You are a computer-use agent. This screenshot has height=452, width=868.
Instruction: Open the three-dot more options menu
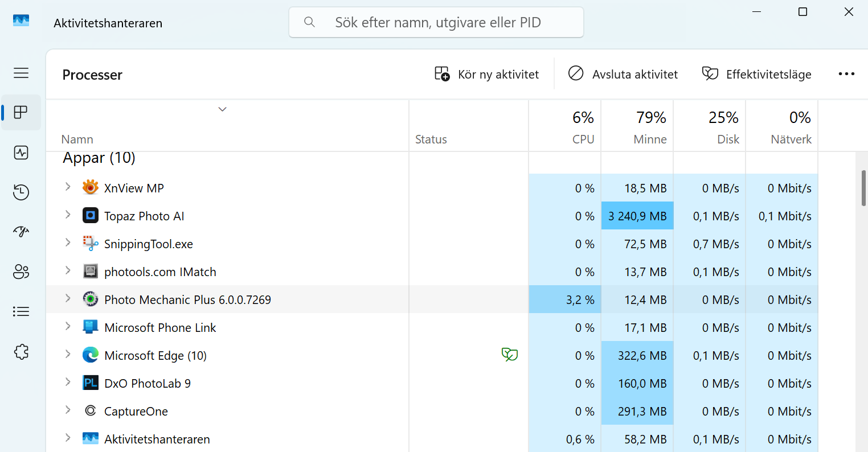pyautogui.click(x=846, y=74)
